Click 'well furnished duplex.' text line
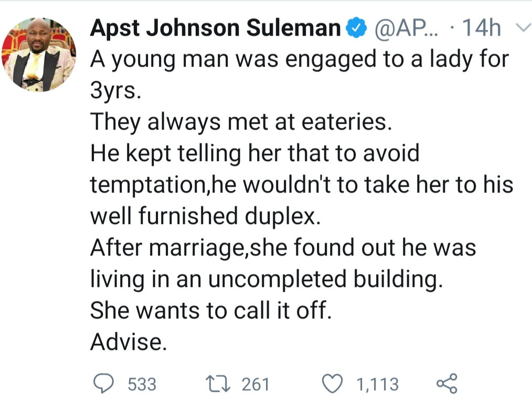Screen dimensions: 532x405 pos(205,216)
